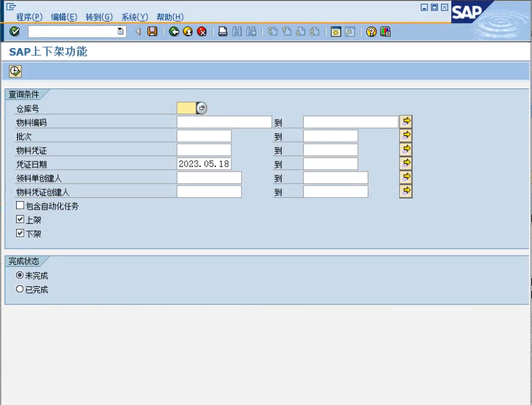Click the green Back arrow icon
Viewport: 532px width, 405px height.
(174, 31)
